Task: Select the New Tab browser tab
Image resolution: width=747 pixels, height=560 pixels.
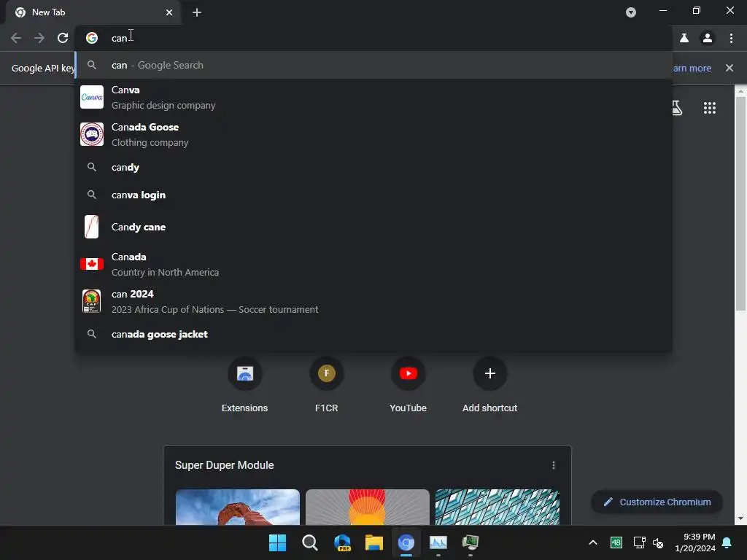Action: pyautogui.click(x=93, y=12)
